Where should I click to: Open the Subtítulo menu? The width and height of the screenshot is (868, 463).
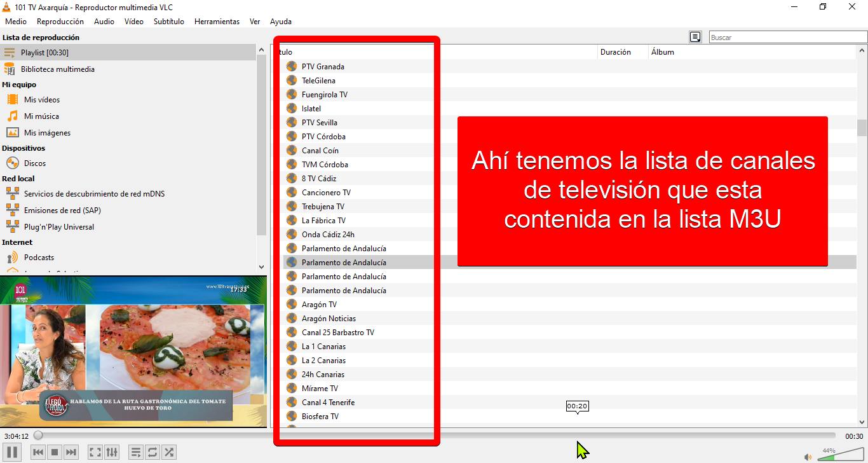pyautogui.click(x=169, y=21)
